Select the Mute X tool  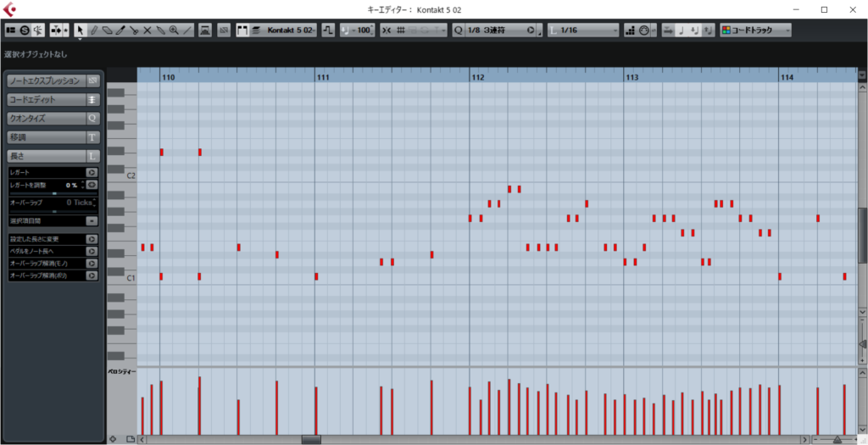tap(147, 30)
